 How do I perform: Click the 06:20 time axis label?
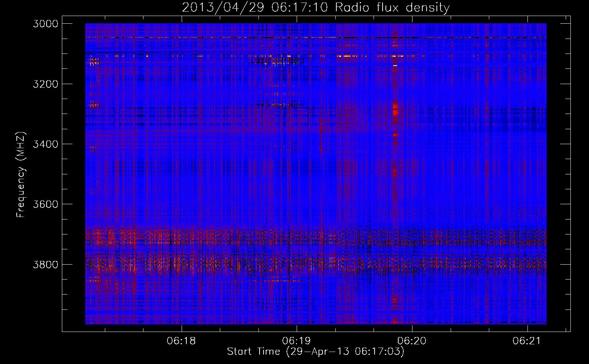412,341
